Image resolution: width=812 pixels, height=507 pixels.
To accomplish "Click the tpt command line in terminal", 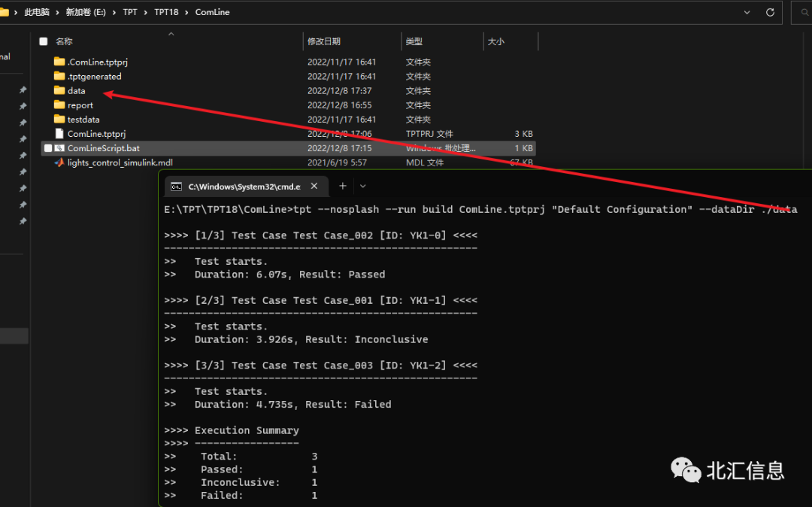I will tap(480, 209).
